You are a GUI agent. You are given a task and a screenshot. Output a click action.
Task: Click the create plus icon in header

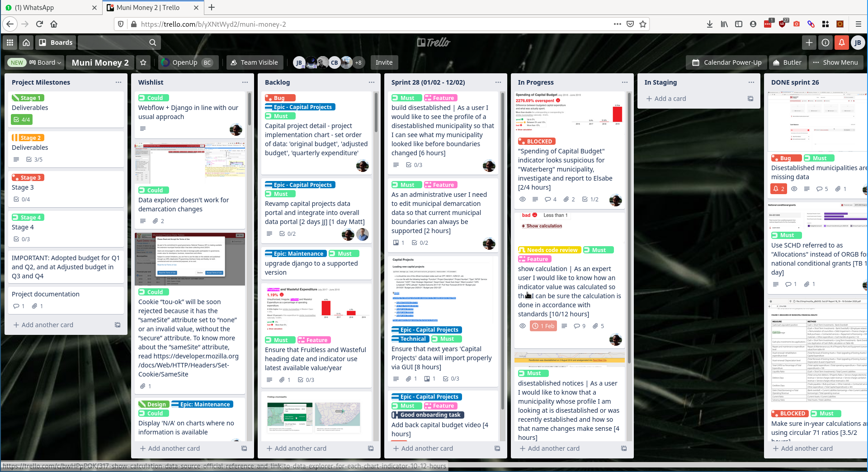(x=809, y=43)
